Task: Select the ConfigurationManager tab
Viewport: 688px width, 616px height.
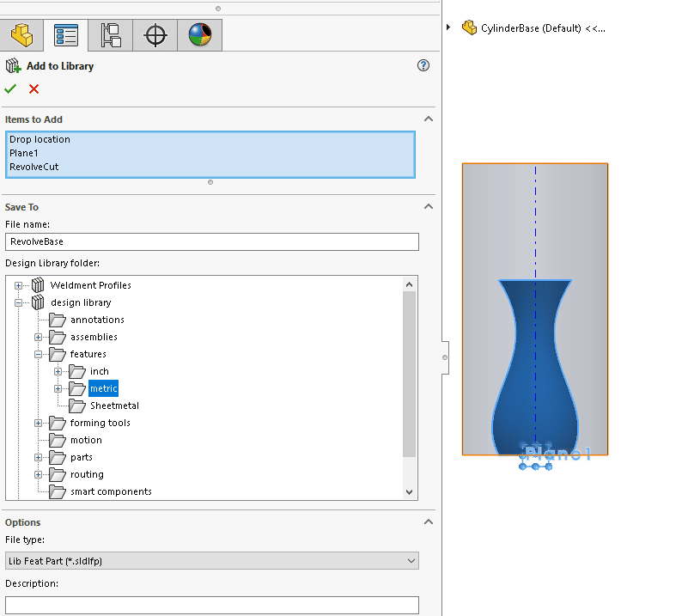Action: (x=111, y=34)
